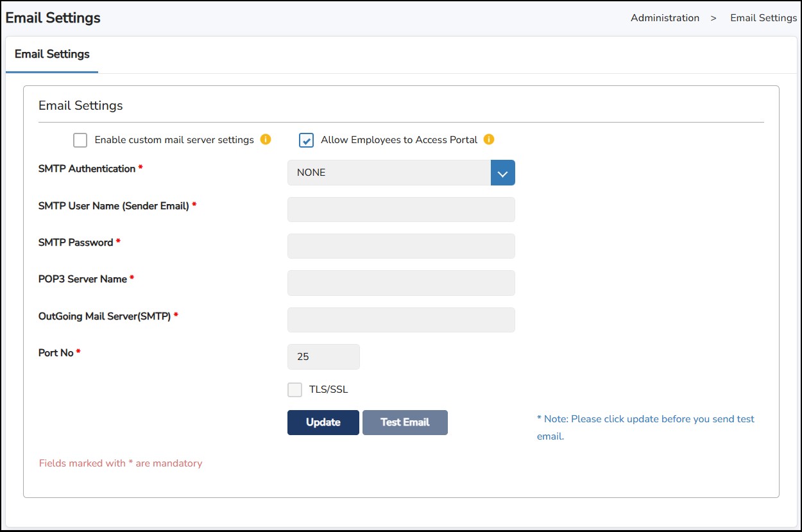
Task: Click the Test Email button
Action: [405, 422]
